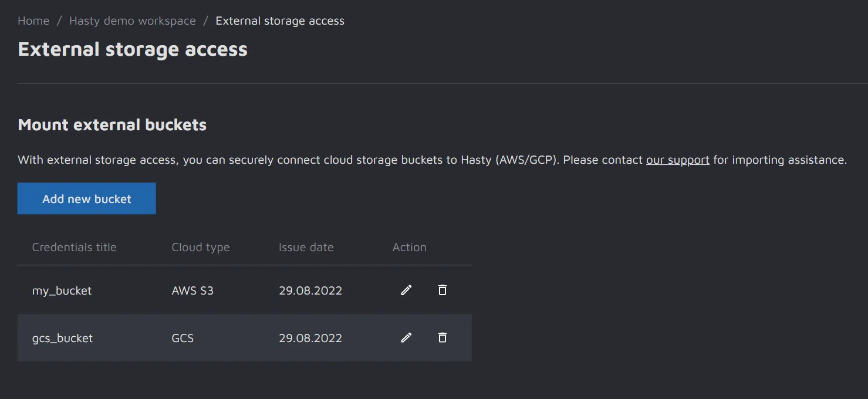
Task: Click the AWS S3 cloud type cell
Action: tap(192, 290)
